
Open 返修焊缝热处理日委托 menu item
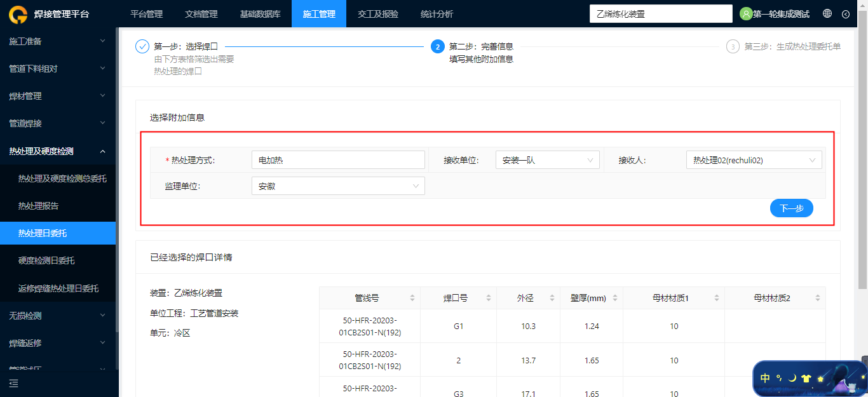[x=58, y=288]
